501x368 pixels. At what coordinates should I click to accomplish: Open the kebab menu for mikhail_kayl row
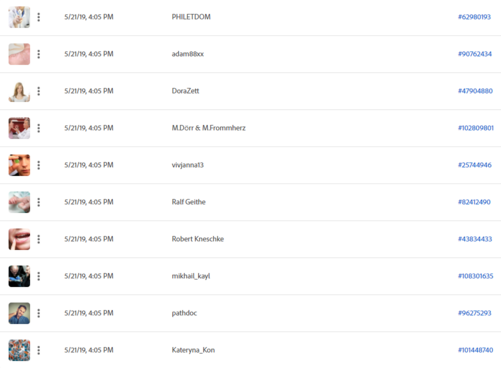coord(39,276)
